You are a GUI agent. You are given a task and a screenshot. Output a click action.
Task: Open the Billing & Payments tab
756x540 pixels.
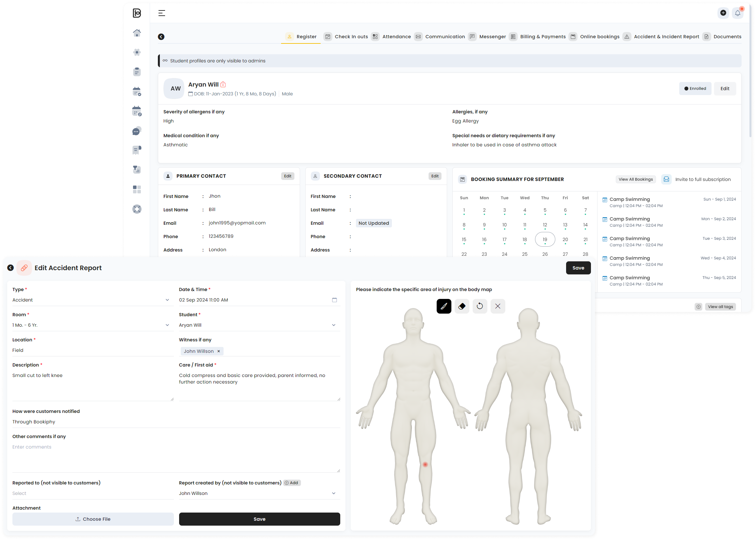(543, 37)
